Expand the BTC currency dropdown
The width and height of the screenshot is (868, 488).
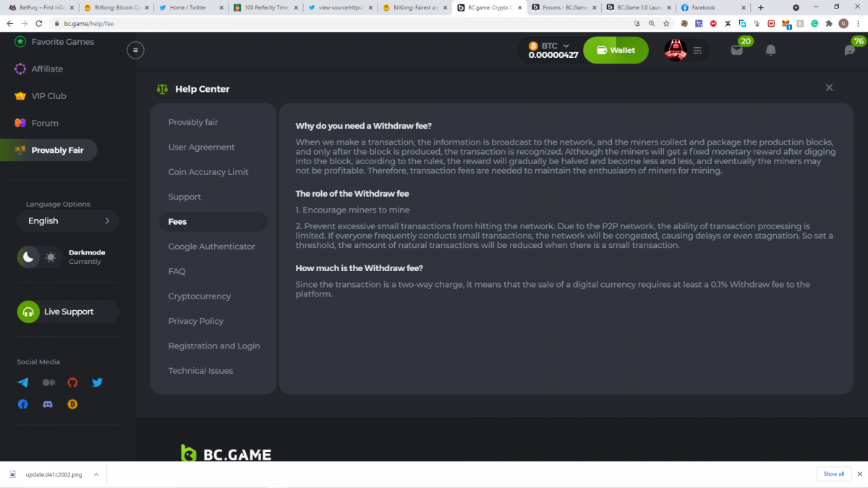tap(553, 50)
